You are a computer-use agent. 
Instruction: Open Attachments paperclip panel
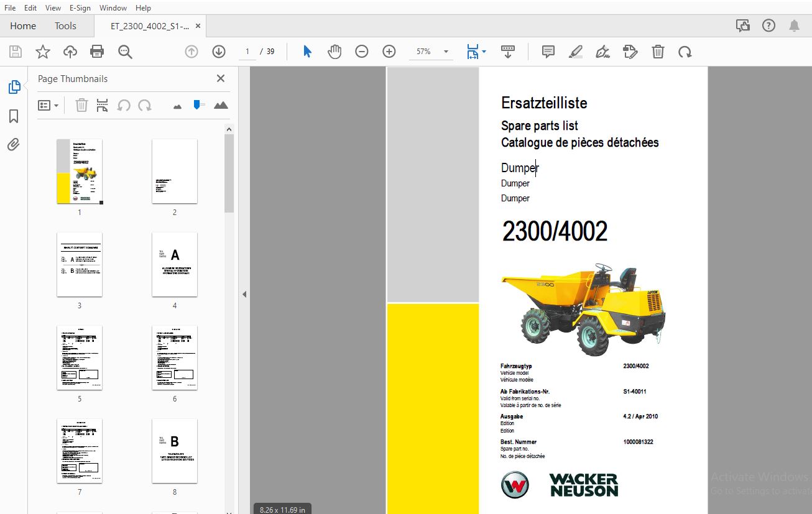click(14, 145)
